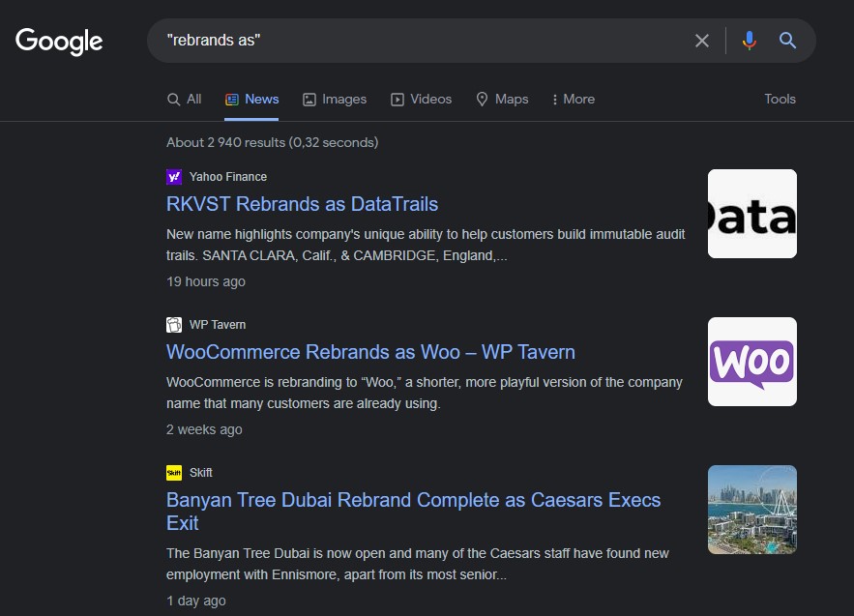Click the Skift favicon icon
The image size is (854, 616).
pyautogui.click(x=174, y=473)
